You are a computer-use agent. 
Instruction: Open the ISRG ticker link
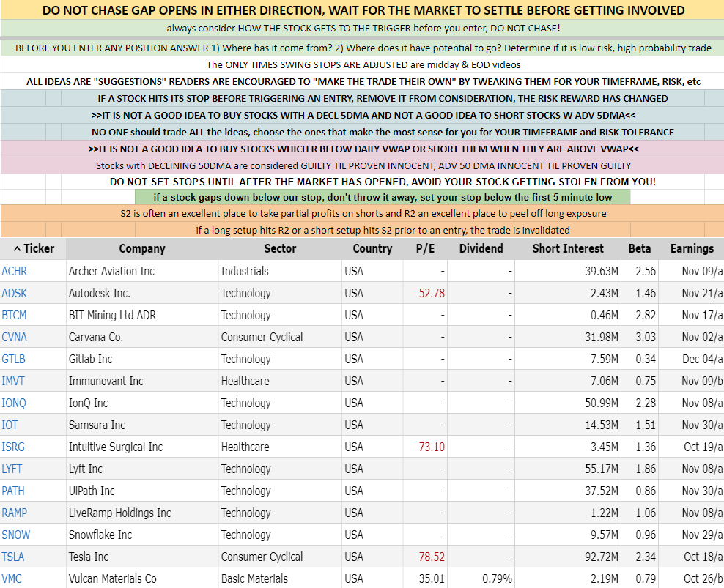pos(13,447)
